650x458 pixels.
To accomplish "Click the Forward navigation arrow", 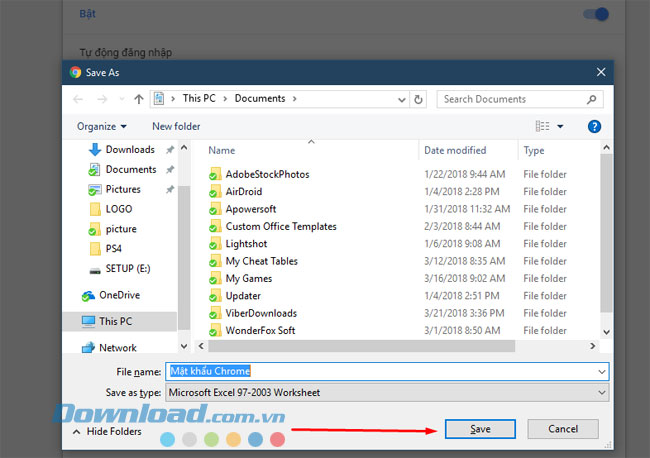I will (x=102, y=99).
